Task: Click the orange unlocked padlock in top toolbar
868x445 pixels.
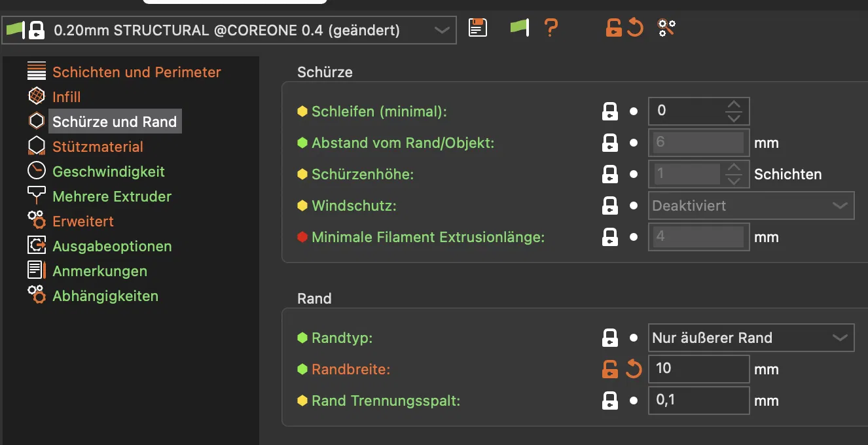Action: (x=613, y=28)
